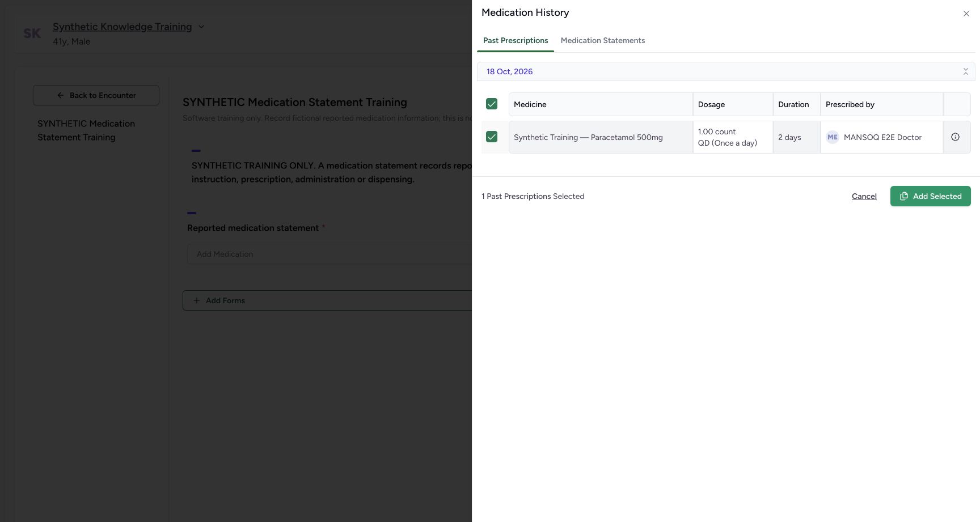Viewport: 980px width, 522px height.
Task: Uncheck the Paracetamol 500mg row checkbox
Action: (x=492, y=137)
